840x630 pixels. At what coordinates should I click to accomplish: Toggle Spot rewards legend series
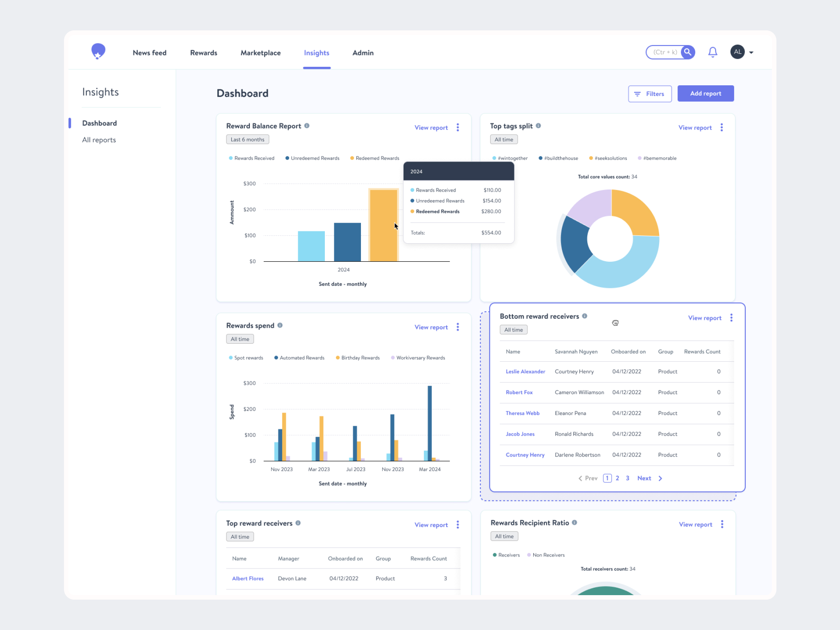pyautogui.click(x=246, y=358)
